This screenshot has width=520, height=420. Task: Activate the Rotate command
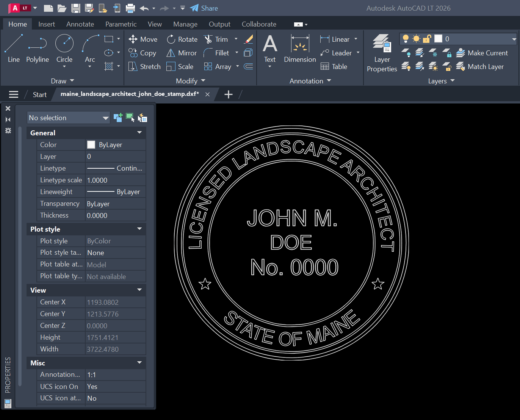click(182, 39)
